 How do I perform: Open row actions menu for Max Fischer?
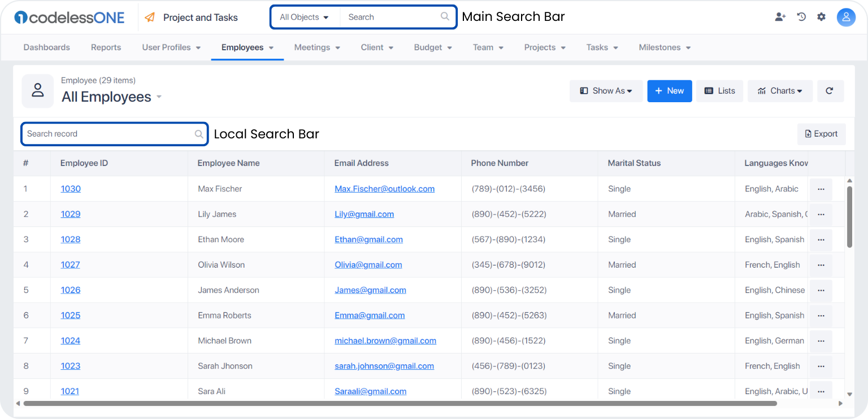[821, 189]
